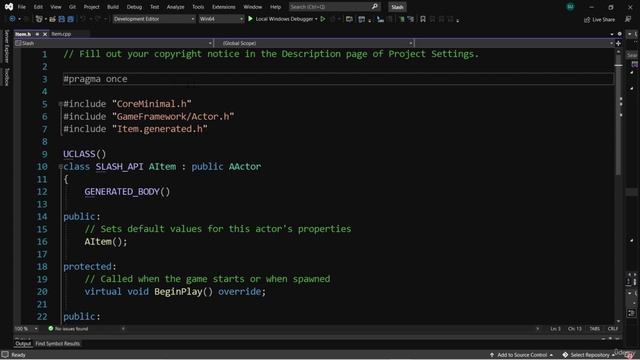640x360 pixels.
Task: Open the Output panel tab
Action: click(x=23, y=344)
